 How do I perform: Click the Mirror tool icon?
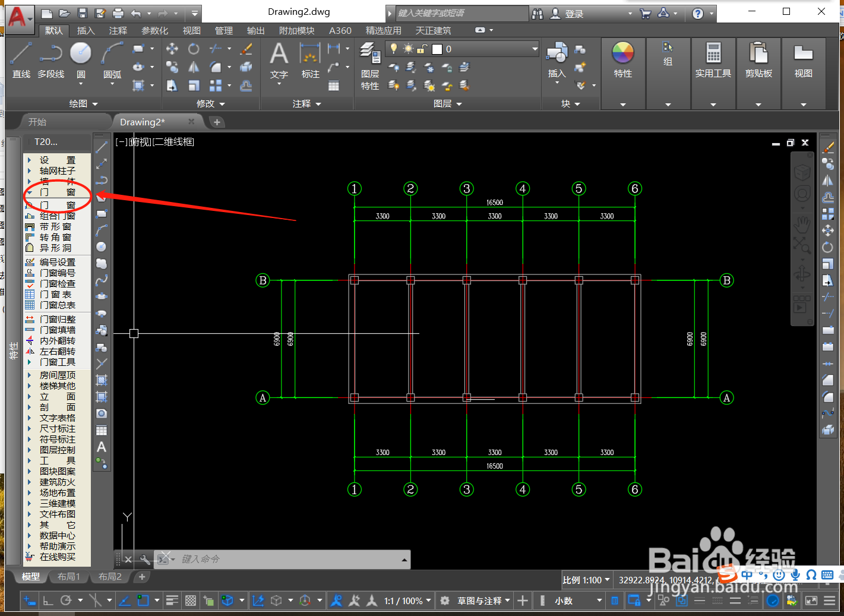(x=194, y=67)
